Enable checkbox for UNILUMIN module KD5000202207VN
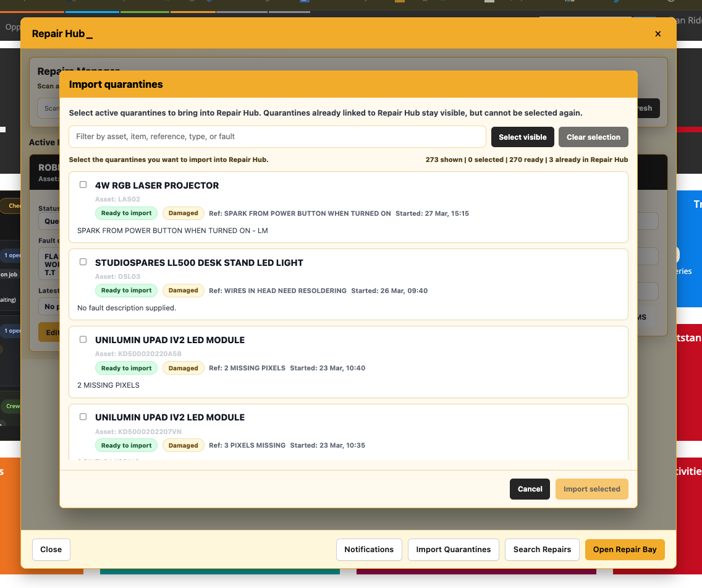Screen dimensions: 702x588 (x=83, y=416)
